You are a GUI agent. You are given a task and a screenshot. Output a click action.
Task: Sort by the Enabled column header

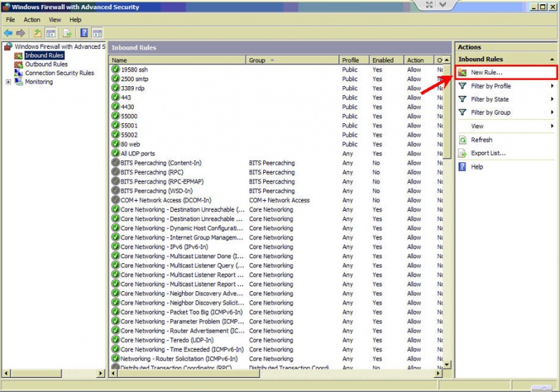pos(386,60)
